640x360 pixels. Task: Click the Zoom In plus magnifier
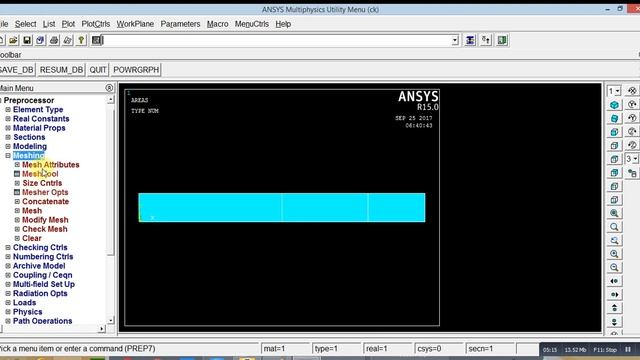tap(614, 254)
